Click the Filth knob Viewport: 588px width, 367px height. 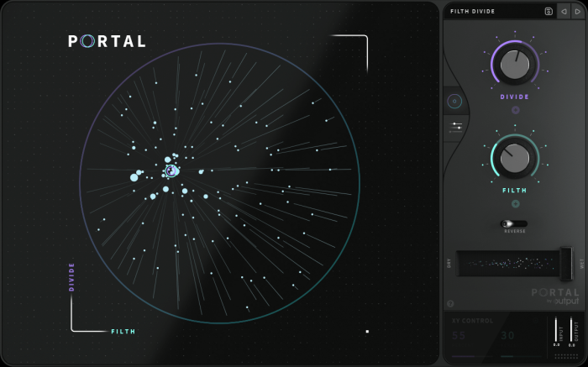(515, 158)
